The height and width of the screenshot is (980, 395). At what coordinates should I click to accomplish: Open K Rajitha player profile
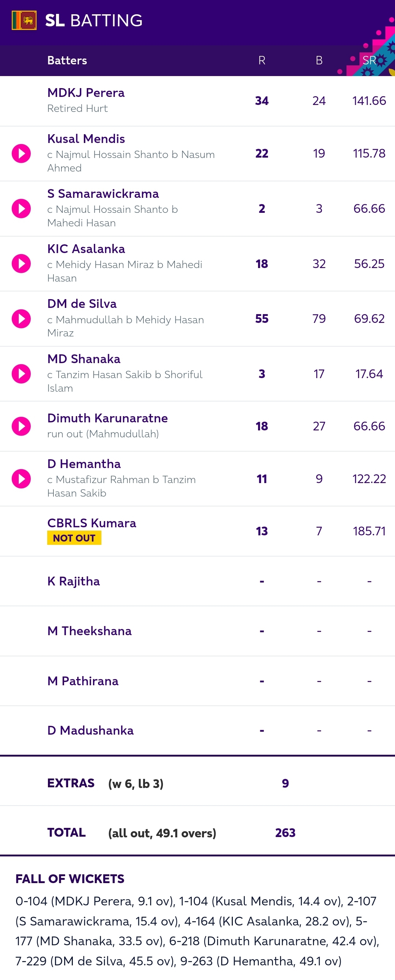[x=74, y=581]
